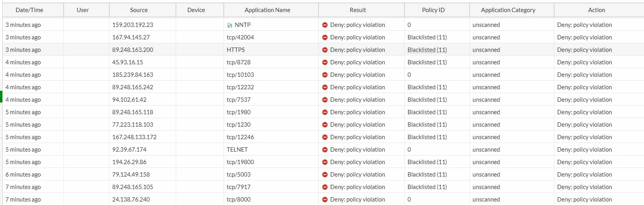Select source IP 89.248.163.200

click(x=132, y=50)
